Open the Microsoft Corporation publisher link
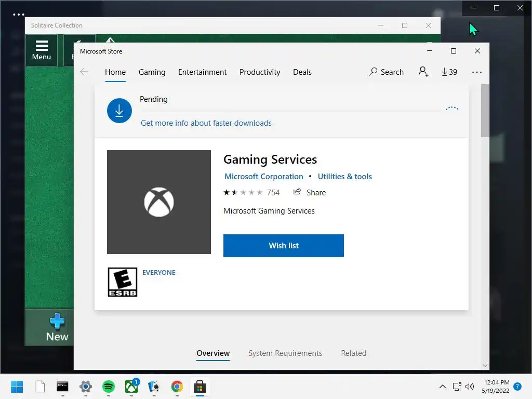The image size is (532, 399). click(x=263, y=177)
